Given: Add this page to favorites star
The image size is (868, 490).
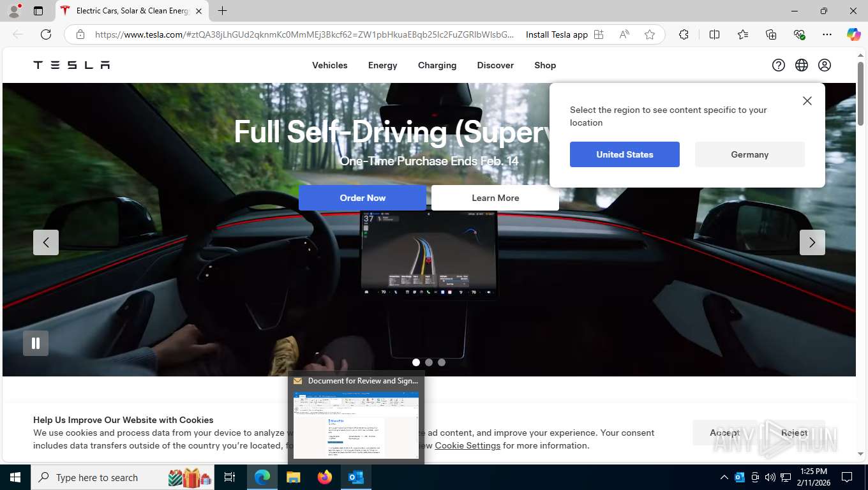Looking at the screenshot, I should (x=650, y=34).
